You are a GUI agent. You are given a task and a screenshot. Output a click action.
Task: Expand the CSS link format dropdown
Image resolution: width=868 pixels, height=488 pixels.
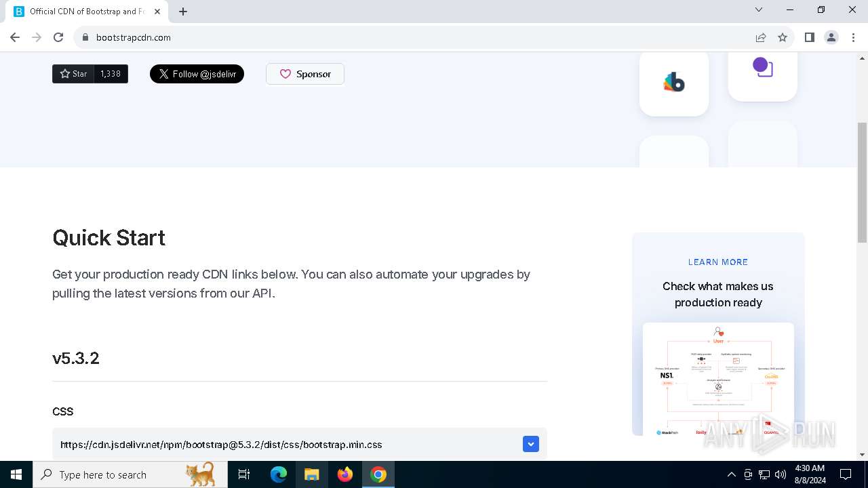click(x=531, y=444)
